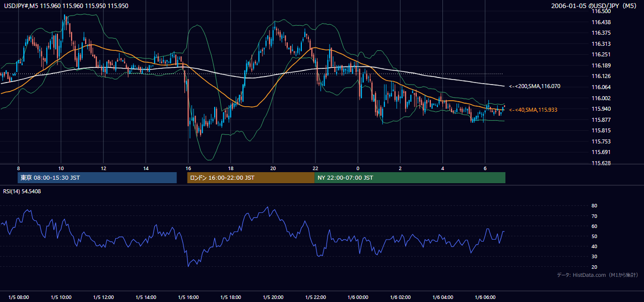Click the 115.628 price axis label

[x=600, y=163]
